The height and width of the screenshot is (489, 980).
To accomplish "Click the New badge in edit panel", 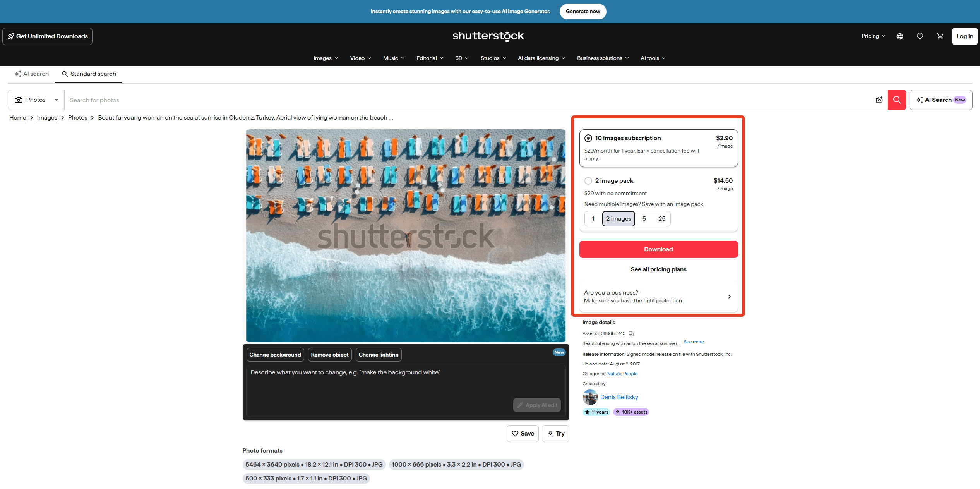I will pyautogui.click(x=559, y=352).
